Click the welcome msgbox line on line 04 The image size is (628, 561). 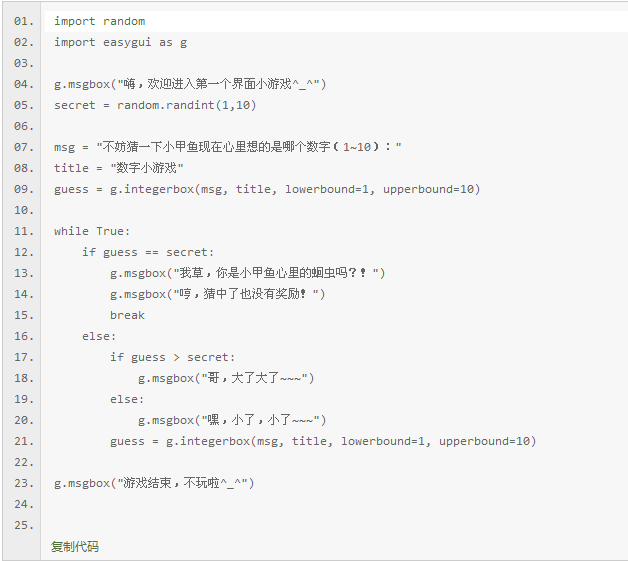(x=190, y=84)
